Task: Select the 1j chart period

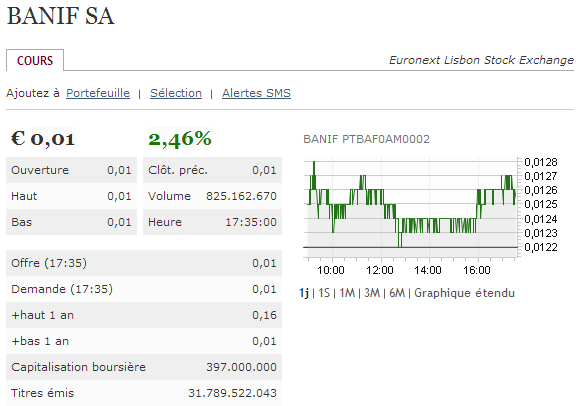Action: tap(303, 293)
